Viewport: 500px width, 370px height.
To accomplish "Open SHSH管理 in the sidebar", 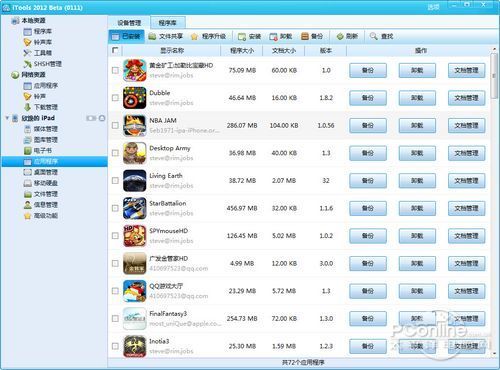I will 42,64.
